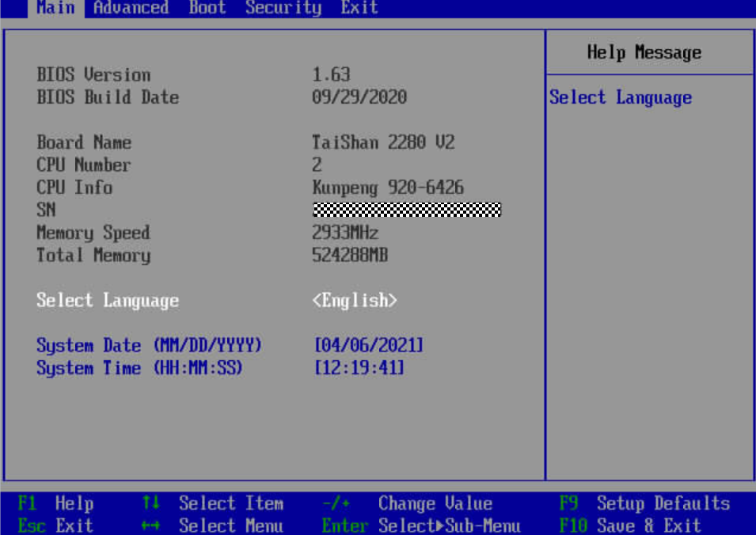This screenshot has height=535, width=756.
Task: Click the CPU Number label
Action: tap(84, 165)
